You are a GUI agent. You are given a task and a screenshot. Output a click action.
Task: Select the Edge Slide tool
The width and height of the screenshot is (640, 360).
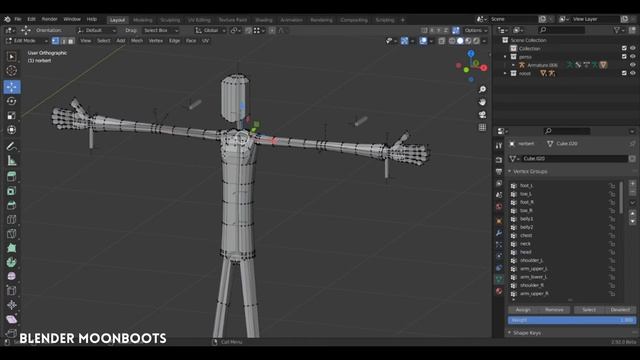pos(11,291)
